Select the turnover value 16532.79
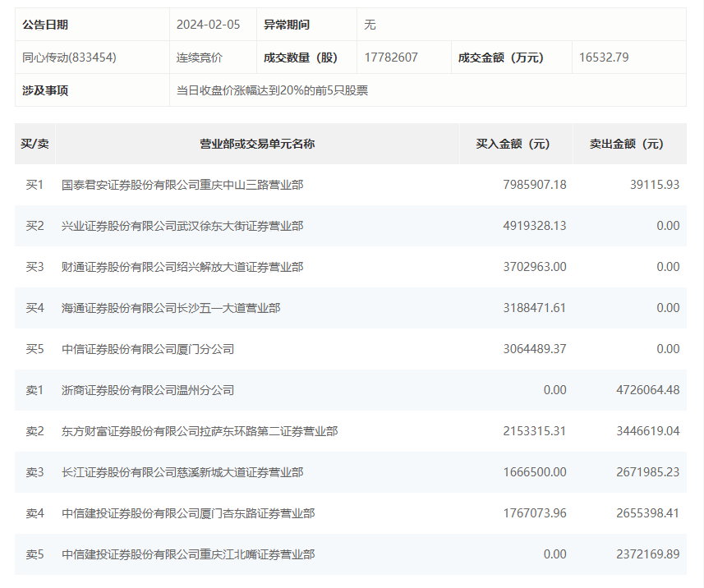Image resolution: width=704 pixels, height=588 pixels. pyautogui.click(x=604, y=57)
